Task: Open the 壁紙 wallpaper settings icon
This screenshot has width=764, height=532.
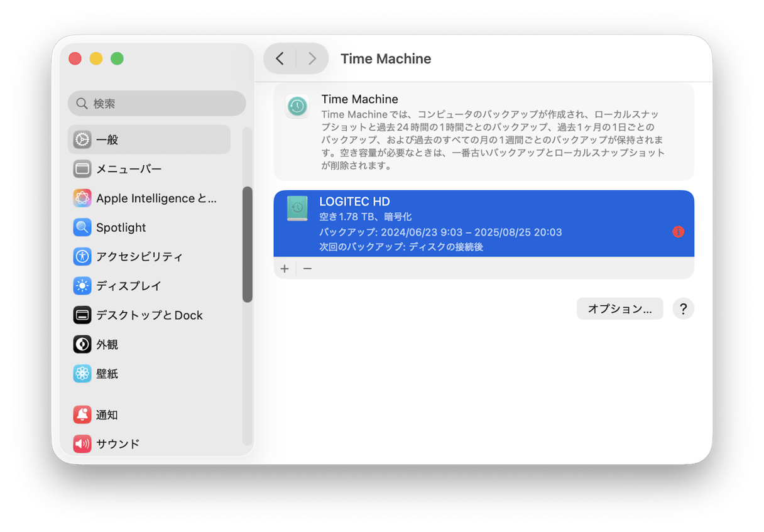Action: coord(82,373)
